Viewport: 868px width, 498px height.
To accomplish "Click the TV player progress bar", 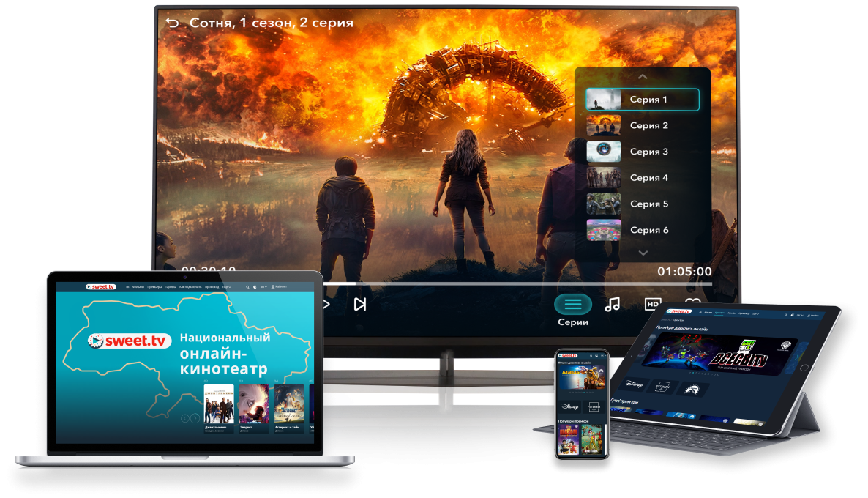I will [x=517, y=283].
